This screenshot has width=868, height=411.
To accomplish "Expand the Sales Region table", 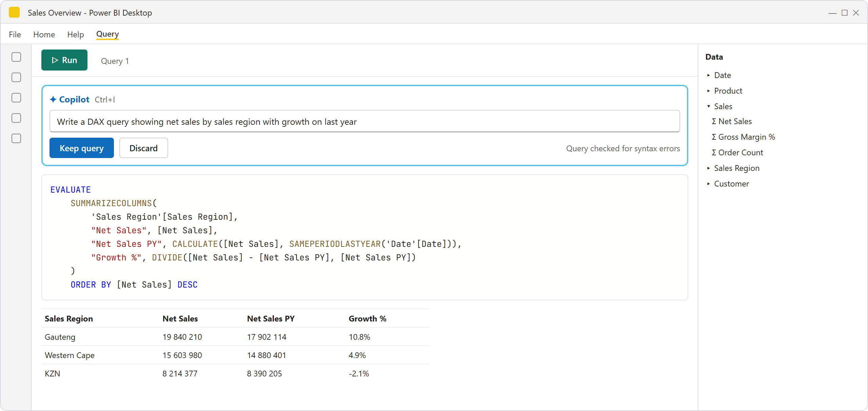I will (708, 168).
